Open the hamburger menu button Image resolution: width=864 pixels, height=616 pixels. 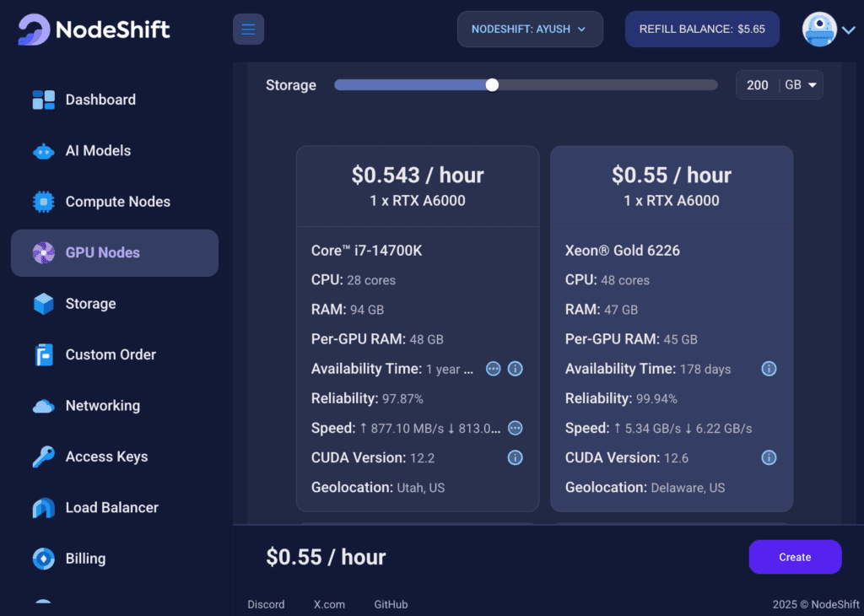249,30
